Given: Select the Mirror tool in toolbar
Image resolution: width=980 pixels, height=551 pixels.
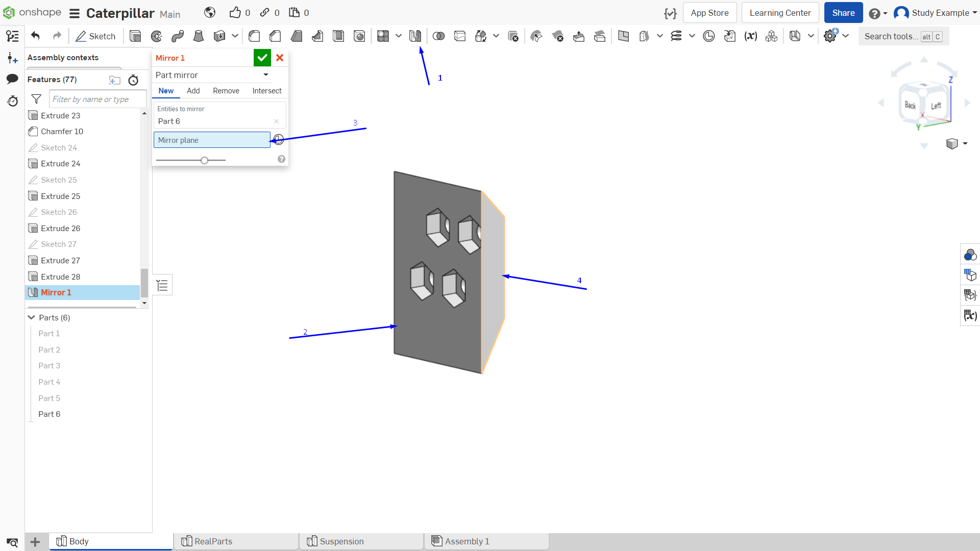Looking at the screenshot, I should pyautogui.click(x=415, y=36).
